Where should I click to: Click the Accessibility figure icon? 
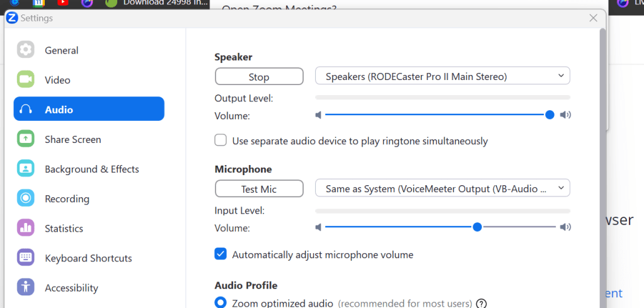(25, 287)
